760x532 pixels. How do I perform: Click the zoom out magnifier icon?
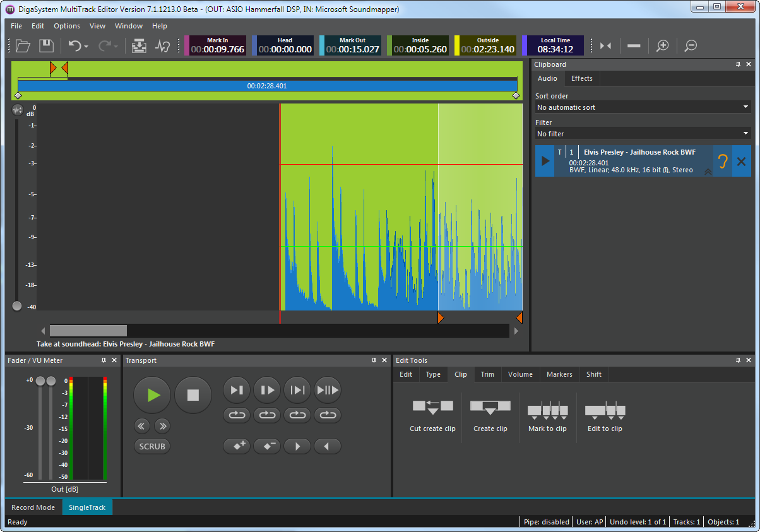click(x=691, y=45)
